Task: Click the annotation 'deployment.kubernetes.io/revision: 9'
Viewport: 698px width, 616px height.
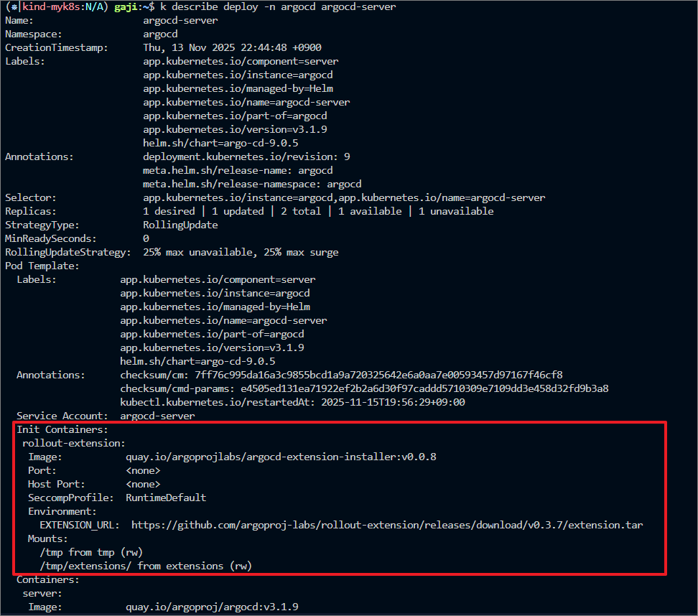Action: (x=246, y=157)
